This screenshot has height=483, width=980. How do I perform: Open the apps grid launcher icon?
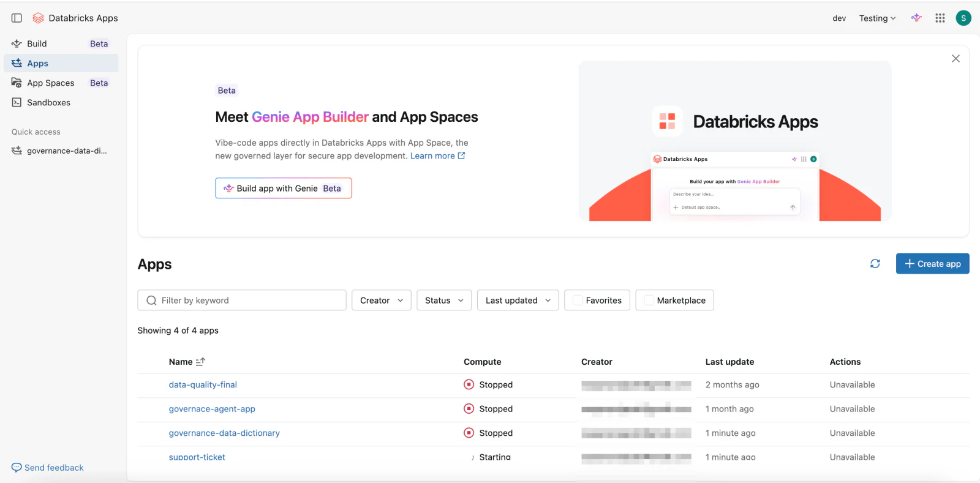click(940, 18)
